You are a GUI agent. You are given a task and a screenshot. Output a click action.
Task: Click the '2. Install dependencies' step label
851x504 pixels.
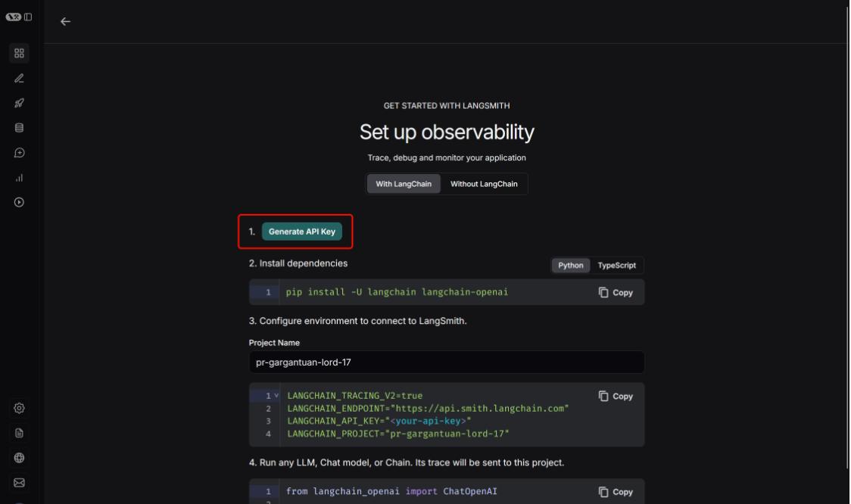point(298,263)
